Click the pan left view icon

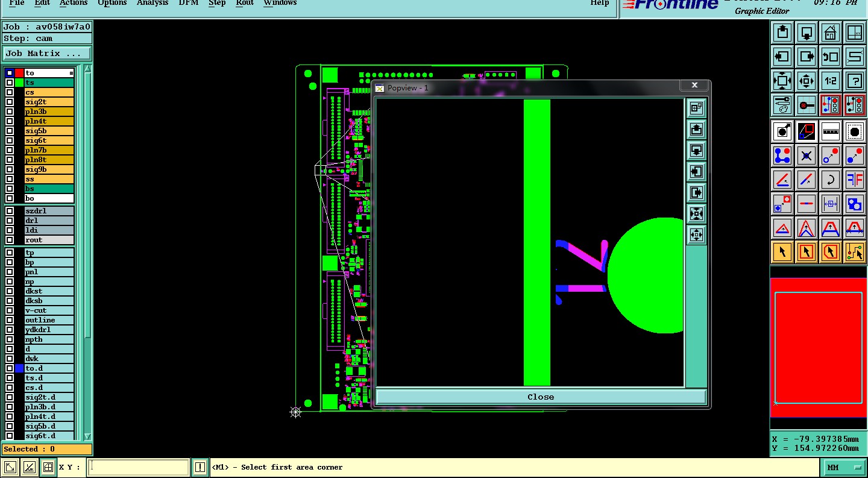(x=782, y=57)
